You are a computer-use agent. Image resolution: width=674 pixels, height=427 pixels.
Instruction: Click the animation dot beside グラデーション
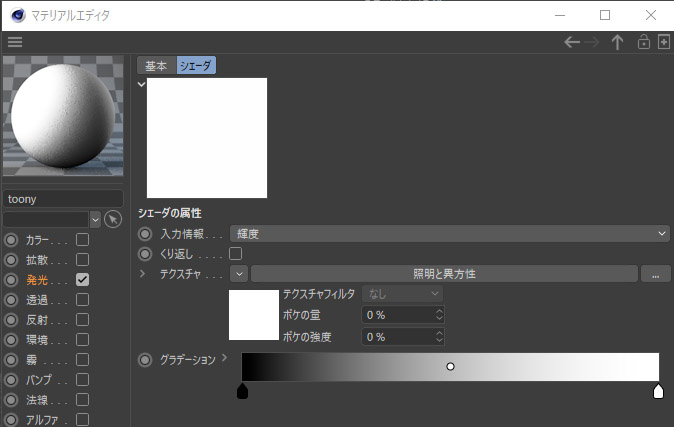tap(145, 360)
